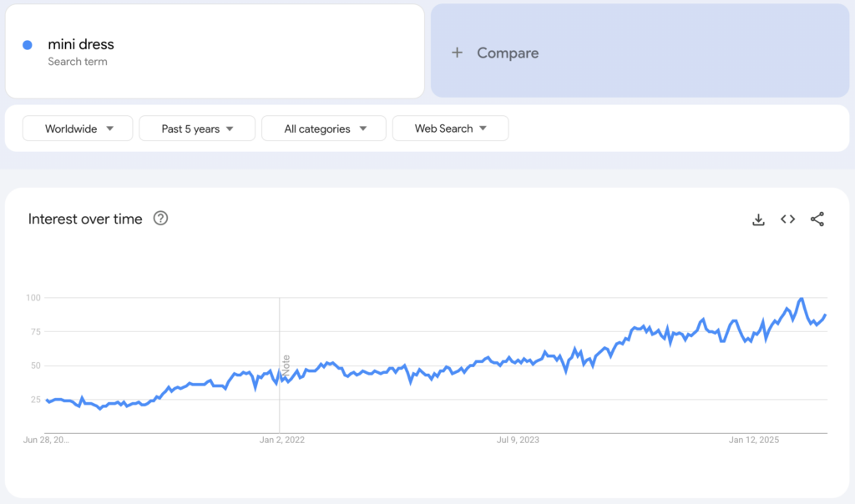
Task: Download the Interest over time data as CSV
Action: pos(758,219)
